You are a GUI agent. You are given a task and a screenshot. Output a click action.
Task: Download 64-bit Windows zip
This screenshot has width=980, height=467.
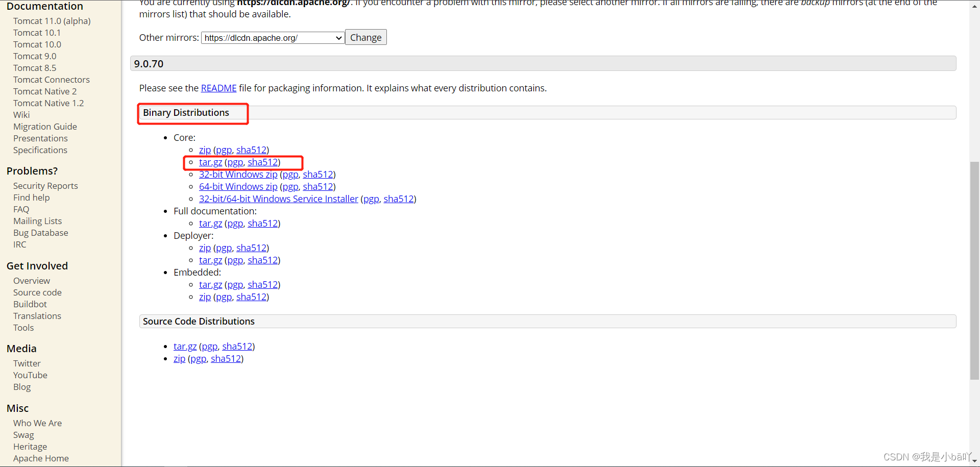pos(238,187)
